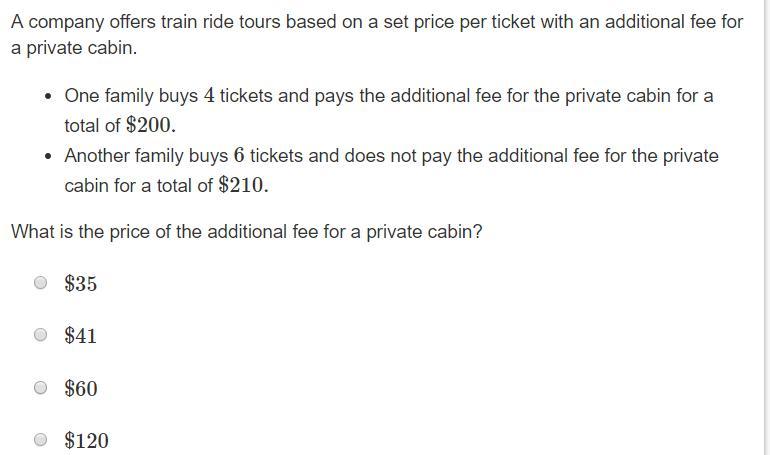Click the number 4 before "tickets and pays"

pos(209,95)
